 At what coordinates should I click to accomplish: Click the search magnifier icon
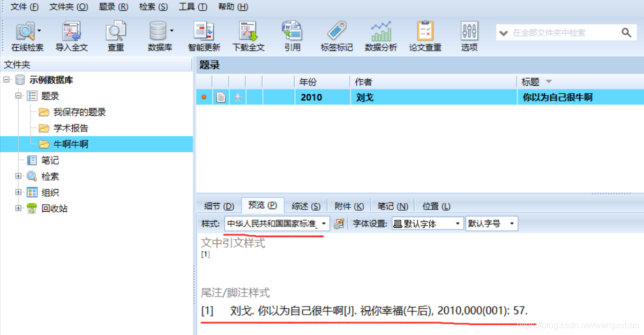click(x=626, y=33)
